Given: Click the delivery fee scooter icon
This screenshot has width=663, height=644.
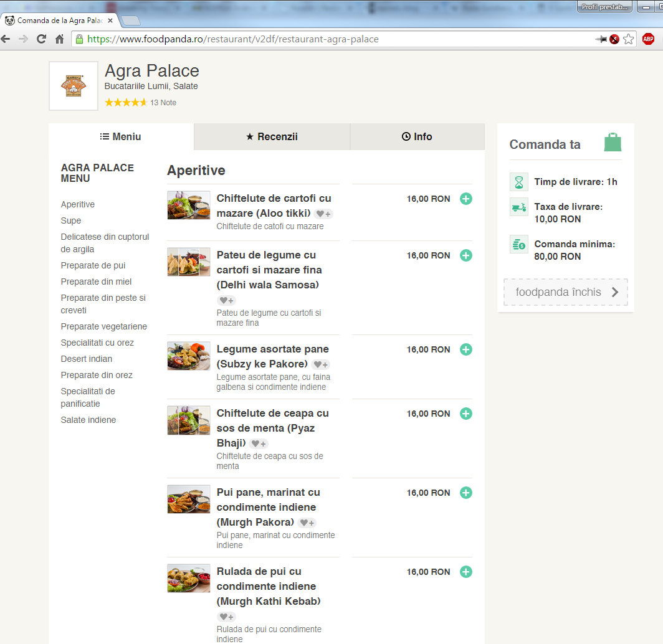Looking at the screenshot, I should point(519,207).
